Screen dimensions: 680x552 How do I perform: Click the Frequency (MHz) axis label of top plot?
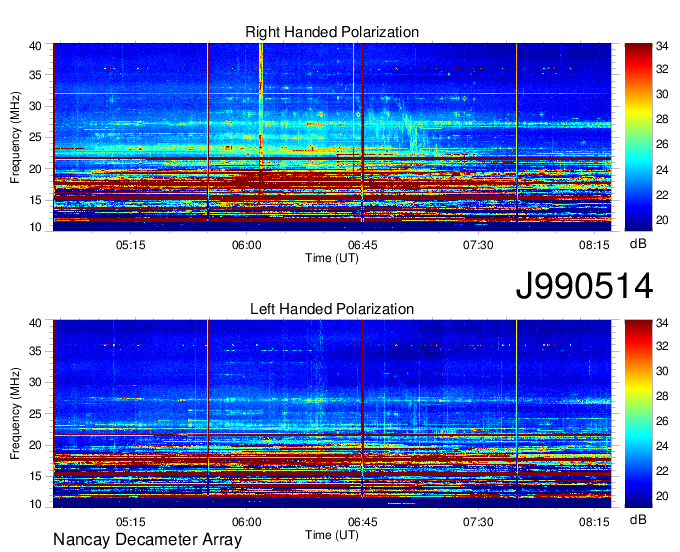coord(15,137)
